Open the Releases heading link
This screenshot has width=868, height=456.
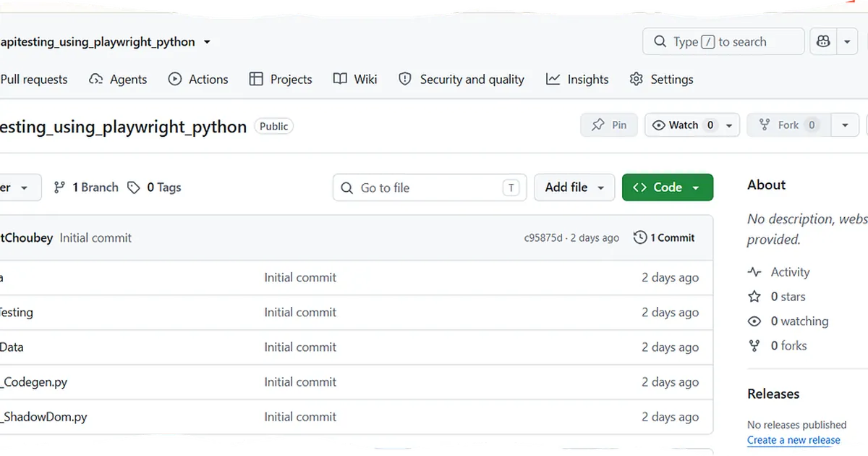pos(773,394)
